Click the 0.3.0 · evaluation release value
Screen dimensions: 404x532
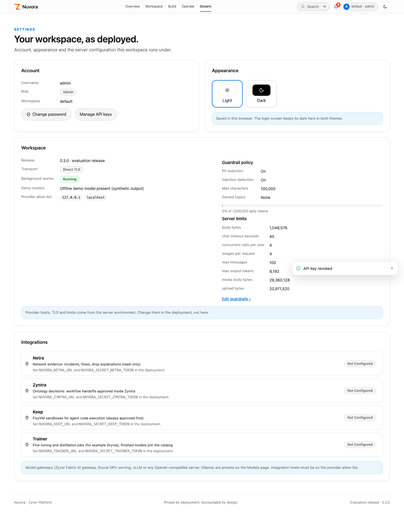pos(82,161)
